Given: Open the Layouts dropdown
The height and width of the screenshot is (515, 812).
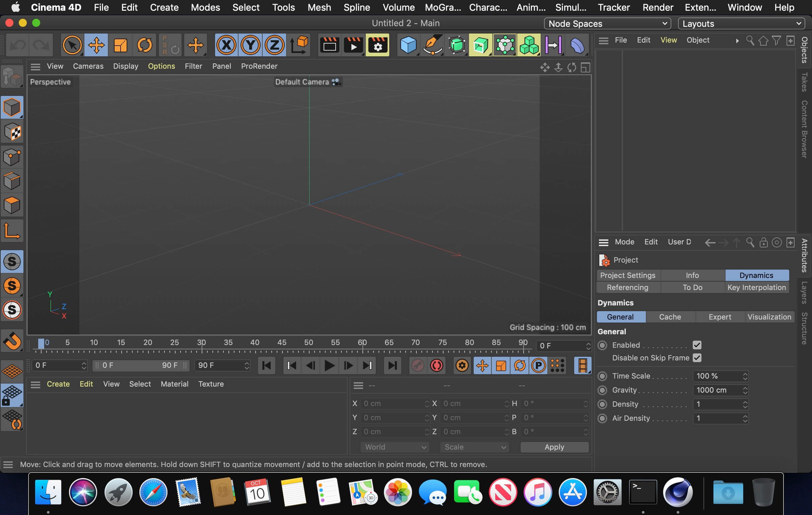Looking at the screenshot, I should coord(741,23).
